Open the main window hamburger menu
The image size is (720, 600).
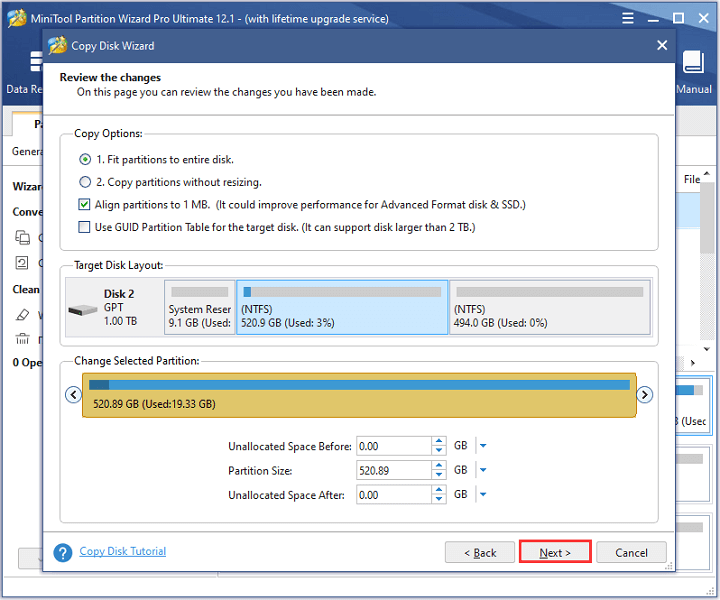point(628,18)
